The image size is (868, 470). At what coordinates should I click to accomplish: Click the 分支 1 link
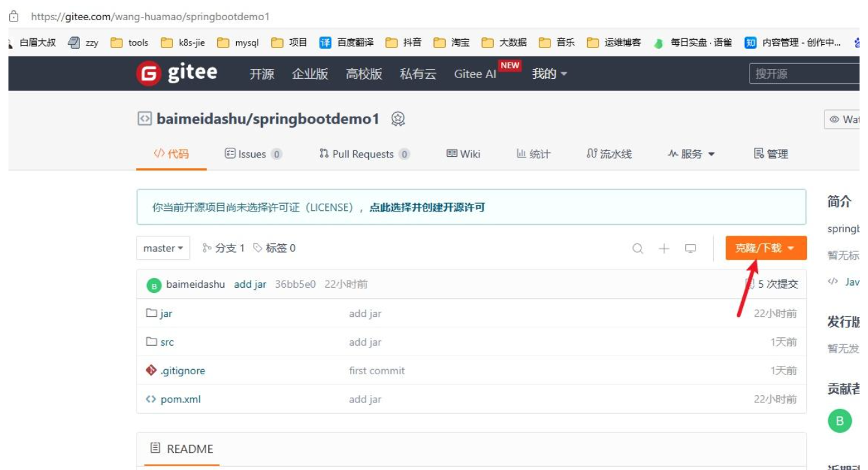[223, 248]
